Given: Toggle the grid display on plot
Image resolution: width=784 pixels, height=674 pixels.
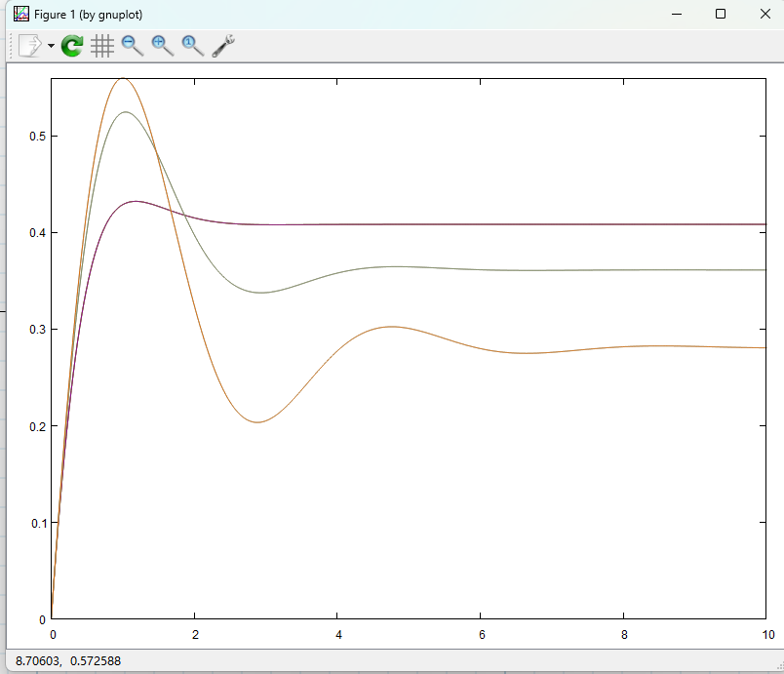Looking at the screenshot, I should (102, 46).
